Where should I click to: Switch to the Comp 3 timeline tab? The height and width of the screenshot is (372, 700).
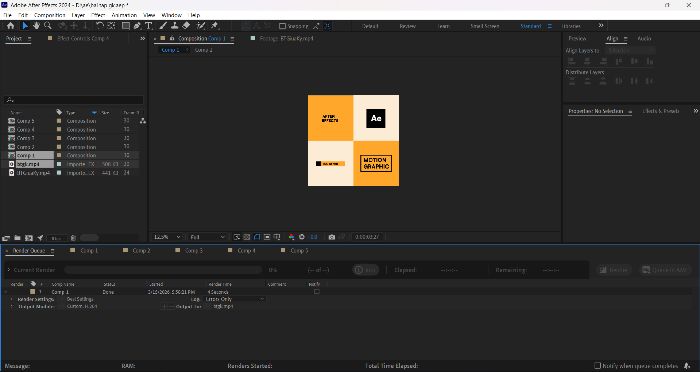(194, 251)
